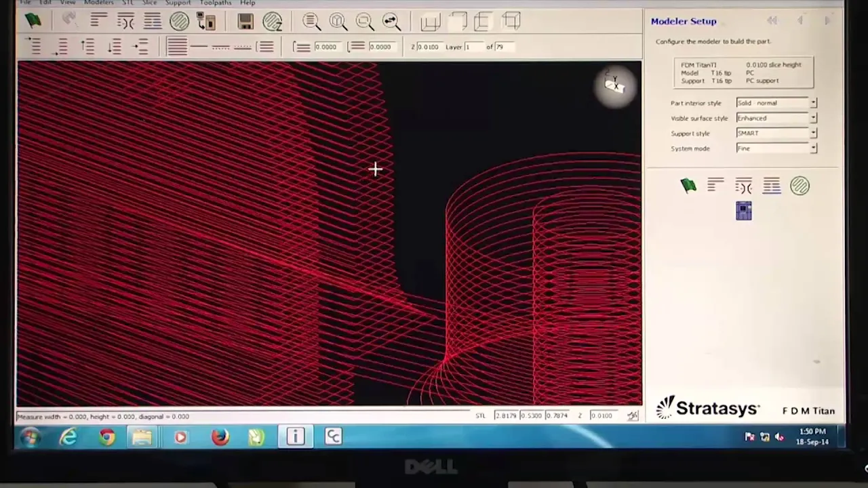Viewport: 868px width, 488px height.
Task: Open the Help menu
Action: pyautogui.click(x=248, y=3)
